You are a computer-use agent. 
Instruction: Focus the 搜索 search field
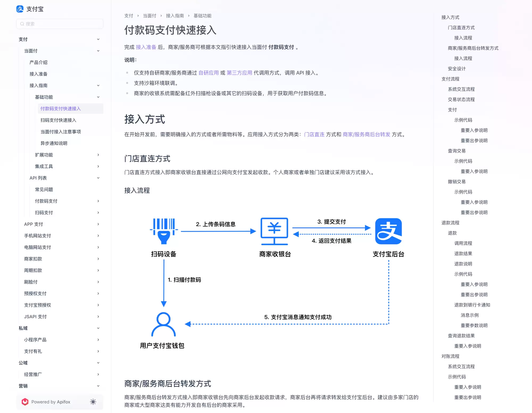tap(60, 24)
